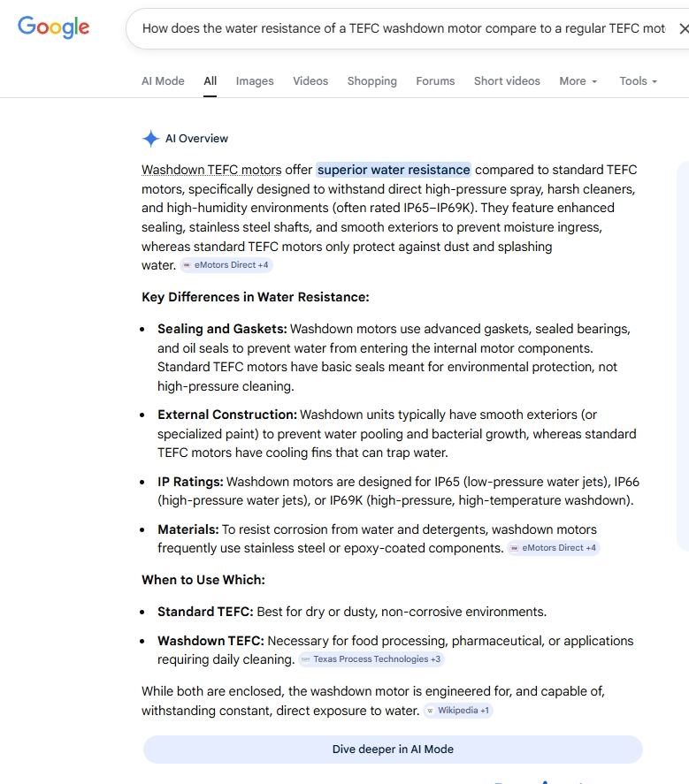Open the Wikipedia +1 source chip
This screenshot has width=689, height=784.
457,711
